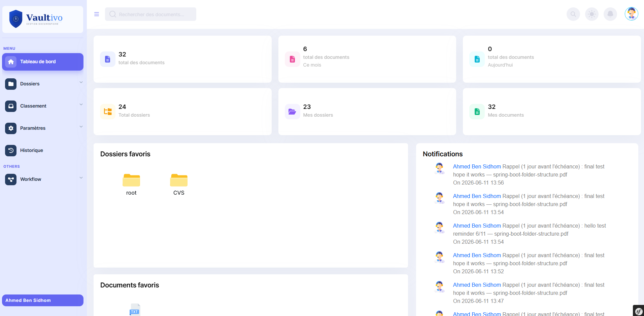644x316 pixels.
Task: Click the 32 total des documents card
Action: click(x=182, y=59)
